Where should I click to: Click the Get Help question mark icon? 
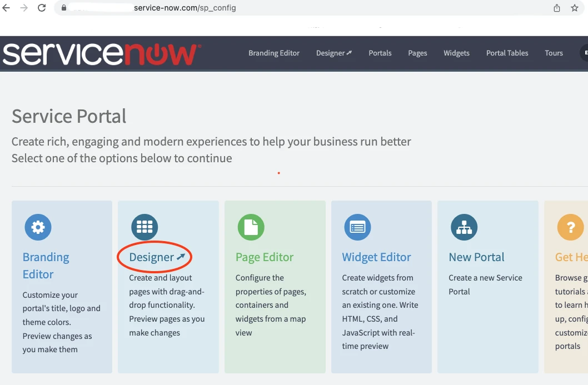coord(570,228)
